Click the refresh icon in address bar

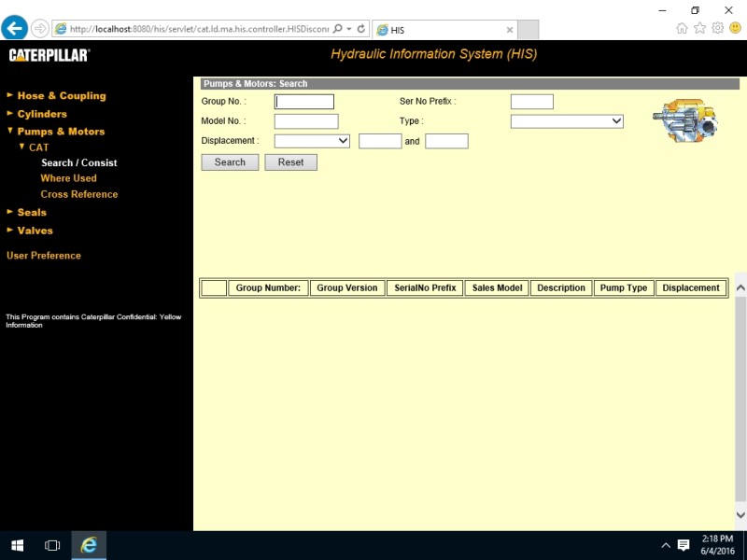point(360,29)
